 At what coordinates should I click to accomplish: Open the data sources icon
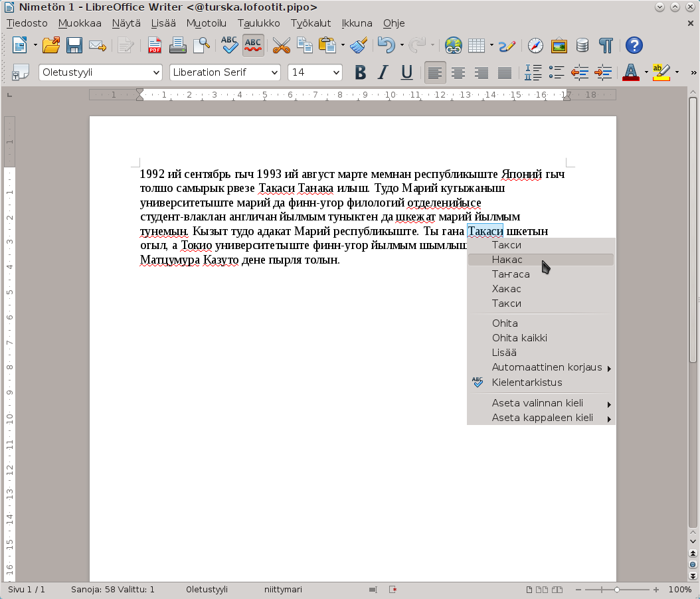coord(582,46)
